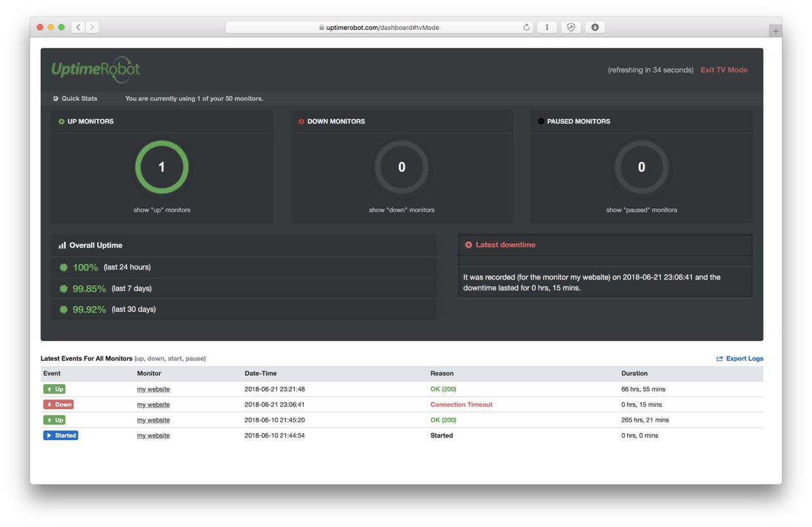Reload the page from the address bar

[526, 27]
